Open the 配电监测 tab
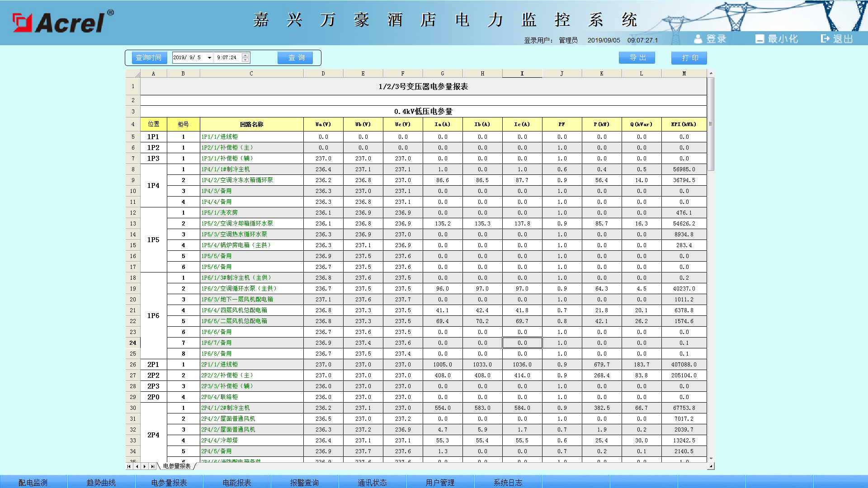The width and height of the screenshot is (868, 488). (33, 482)
